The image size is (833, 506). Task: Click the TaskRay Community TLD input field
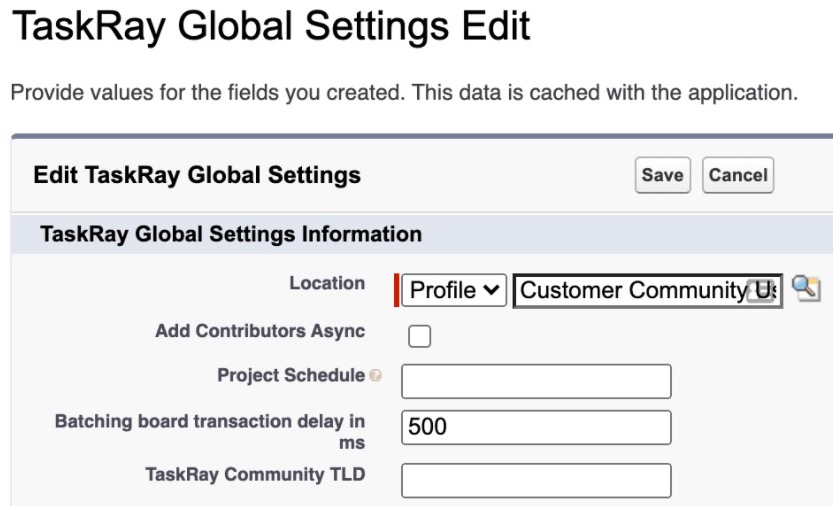click(536, 480)
